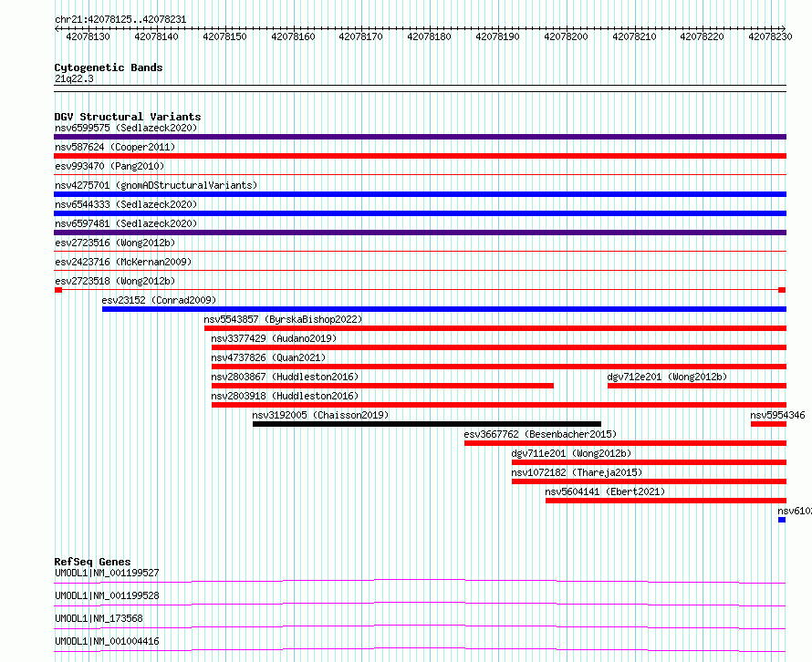Image resolution: width=812 pixels, height=662 pixels.
Task: Click the DGV Structural Variants track heading
Action: click(x=128, y=117)
